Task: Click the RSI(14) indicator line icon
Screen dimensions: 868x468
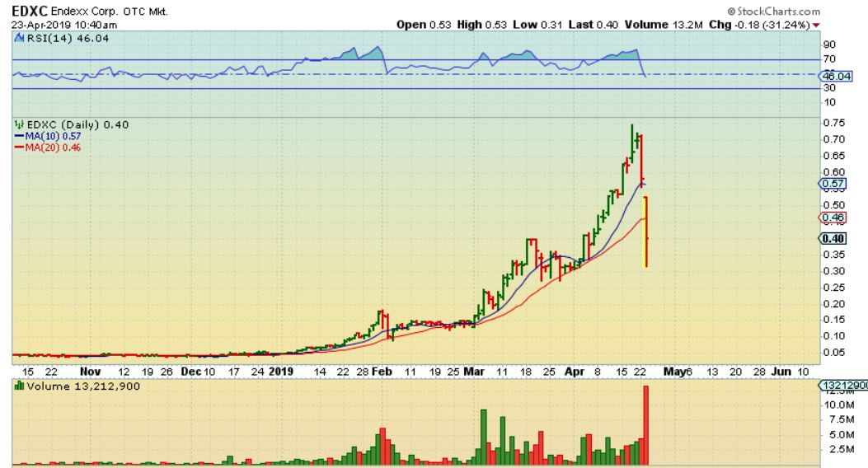Action: click(x=20, y=38)
